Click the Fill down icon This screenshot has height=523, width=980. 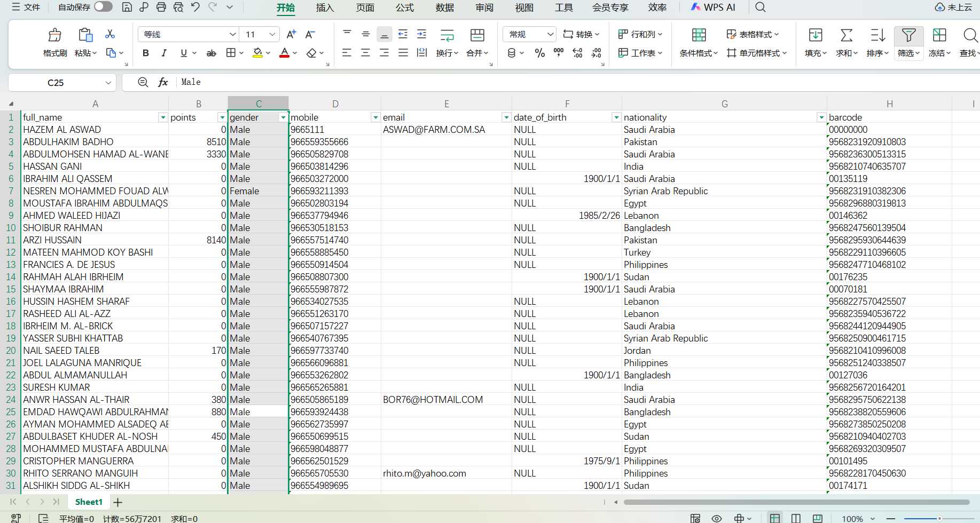[816, 35]
